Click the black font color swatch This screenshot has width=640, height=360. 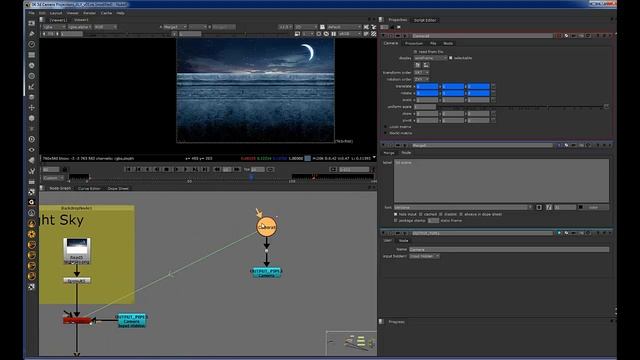[x=581, y=207]
